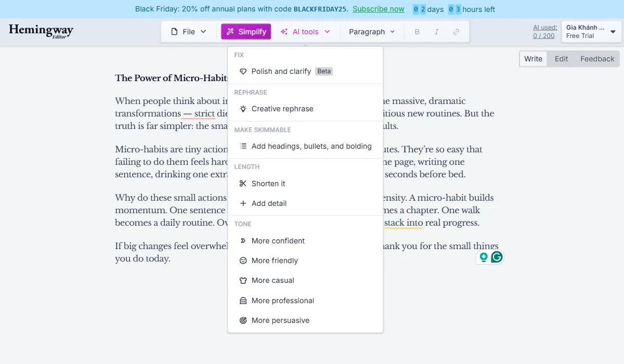
Task: Click the insert link icon in the toolbar
Action: point(456,31)
